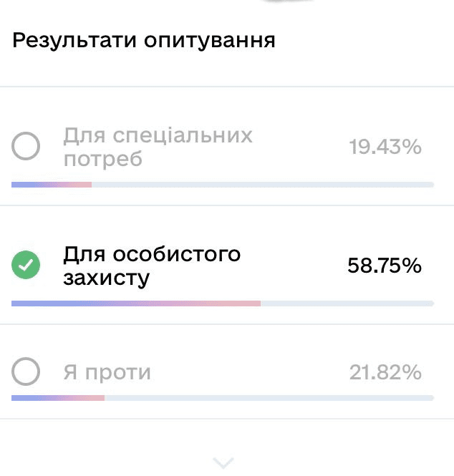
Task: Click the 58.75% result value
Action: click(385, 266)
